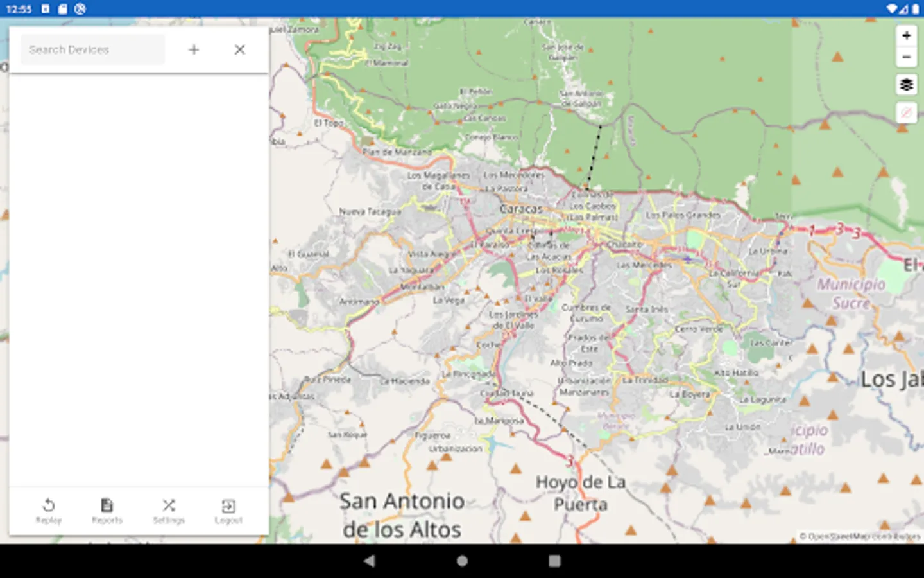Tap Logout in the bottom bar
Image resolution: width=924 pixels, height=578 pixels.
click(228, 511)
